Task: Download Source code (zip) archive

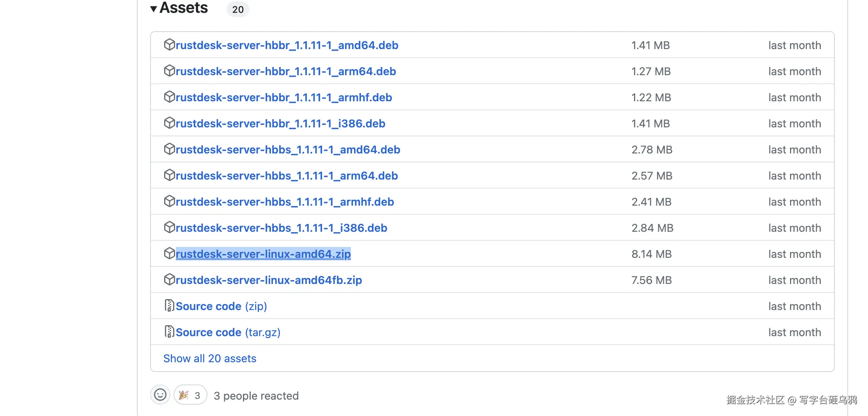Action: coord(221,306)
